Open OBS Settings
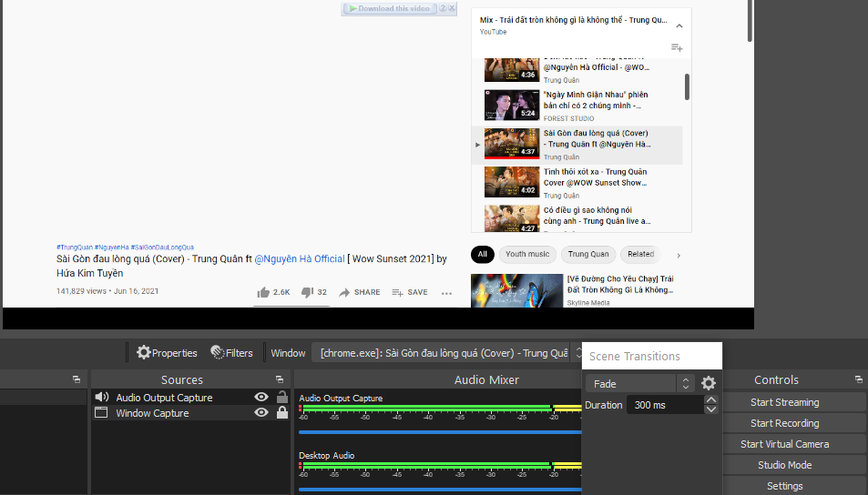Viewport: 868px width, 495px height. [784, 486]
